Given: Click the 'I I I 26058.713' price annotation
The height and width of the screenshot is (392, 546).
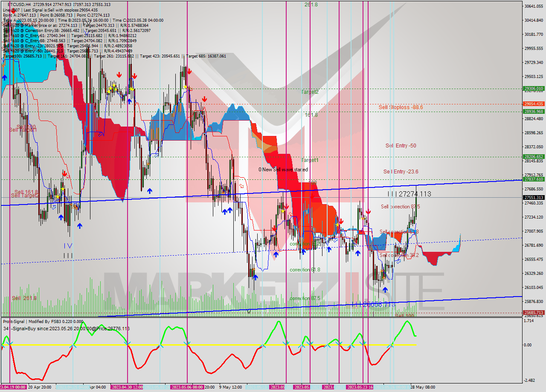Looking at the screenshot, I should pyautogui.click(x=374, y=305).
